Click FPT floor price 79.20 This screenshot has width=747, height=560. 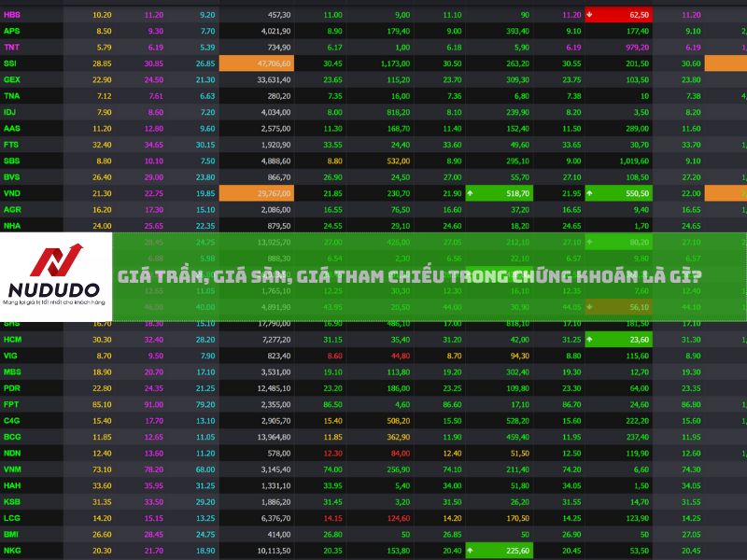tap(205, 404)
